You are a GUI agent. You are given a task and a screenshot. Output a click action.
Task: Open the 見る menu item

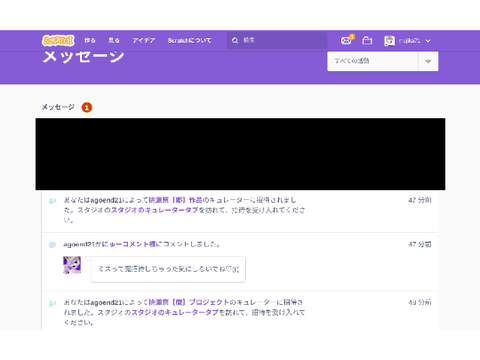click(114, 41)
